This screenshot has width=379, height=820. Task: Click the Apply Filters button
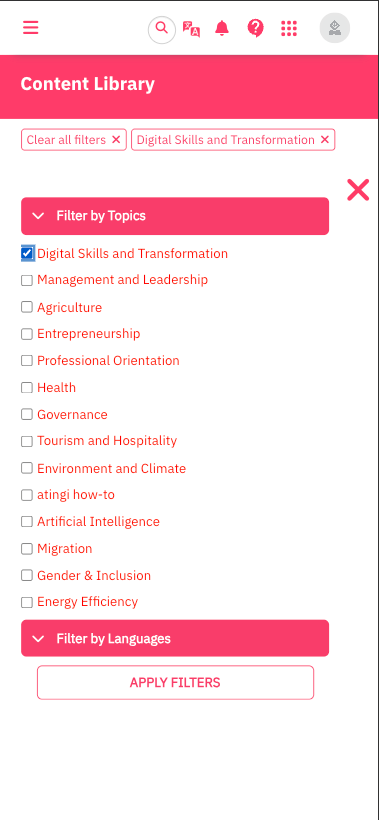(x=175, y=682)
